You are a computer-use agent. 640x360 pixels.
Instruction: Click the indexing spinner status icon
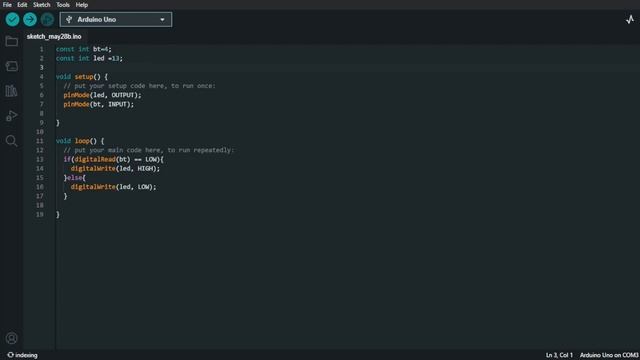coord(10,355)
